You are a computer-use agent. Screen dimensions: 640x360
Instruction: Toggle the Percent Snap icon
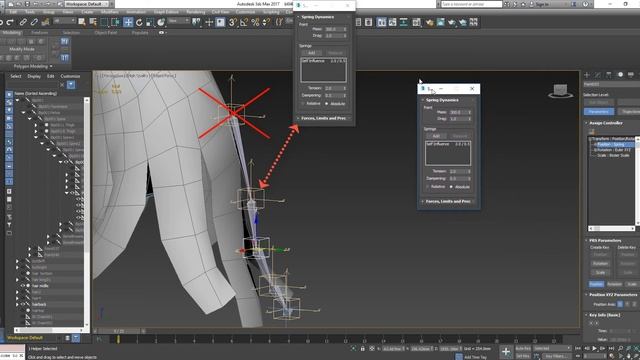255,22
